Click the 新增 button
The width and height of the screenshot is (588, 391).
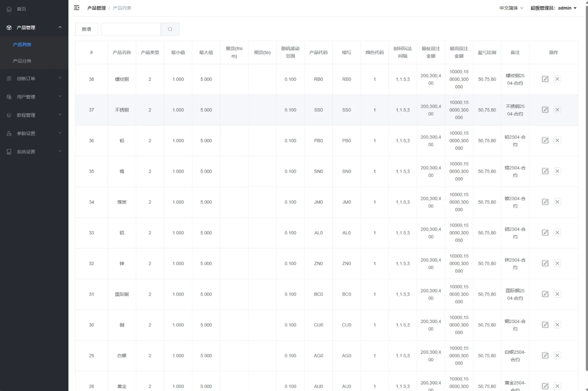click(86, 29)
